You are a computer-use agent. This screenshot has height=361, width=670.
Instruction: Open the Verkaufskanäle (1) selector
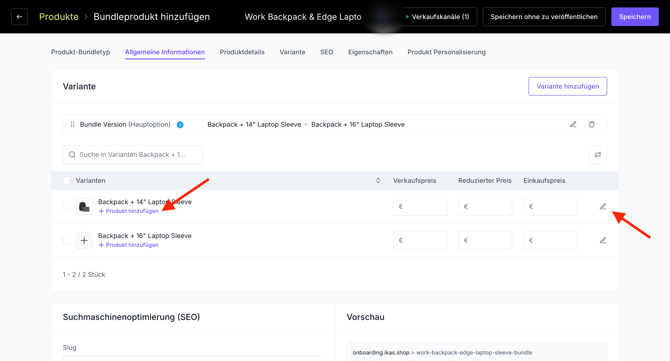(438, 17)
